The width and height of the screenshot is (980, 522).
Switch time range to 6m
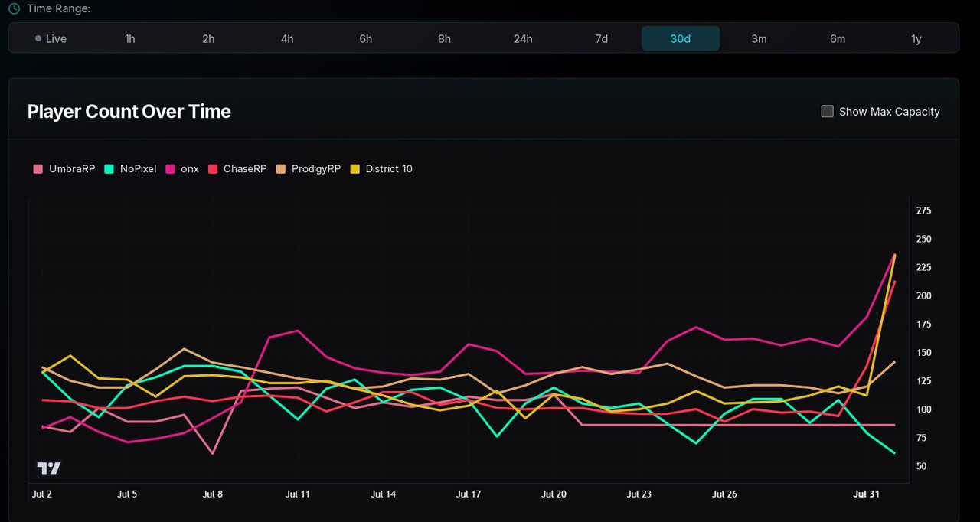pos(838,38)
